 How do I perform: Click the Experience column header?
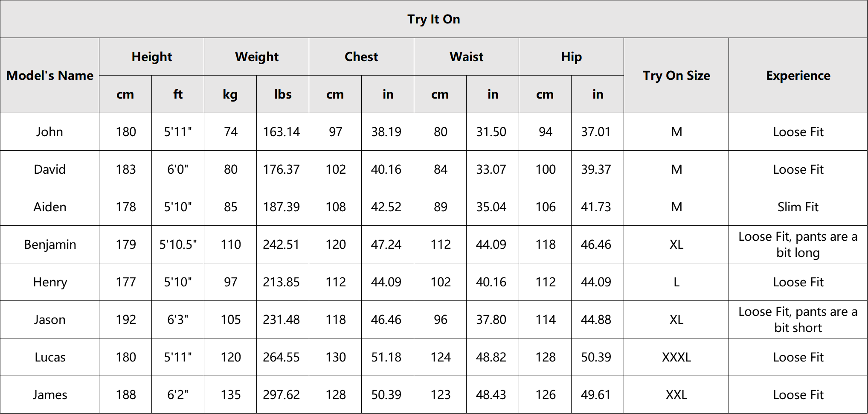pyautogui.click(x=798, y=76)
